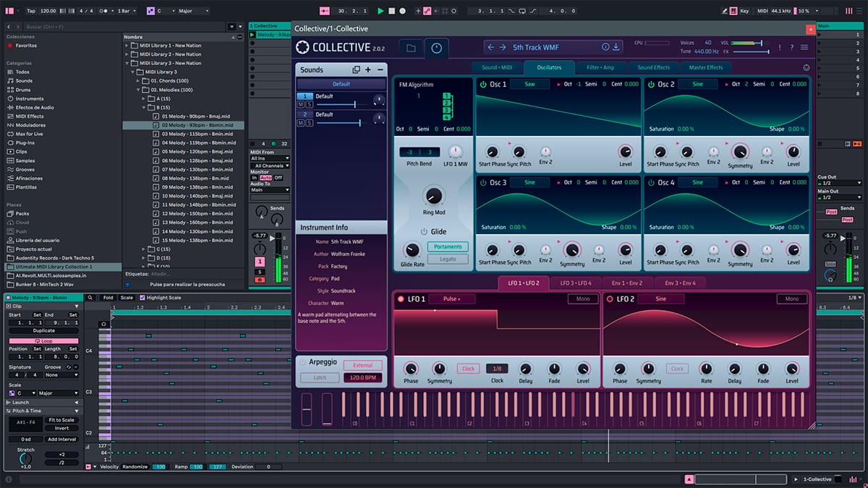This screenshot has width=868, height=488.
Task: Open the Env 1 • Env 2 tab
Action: (x=628, y=283)
